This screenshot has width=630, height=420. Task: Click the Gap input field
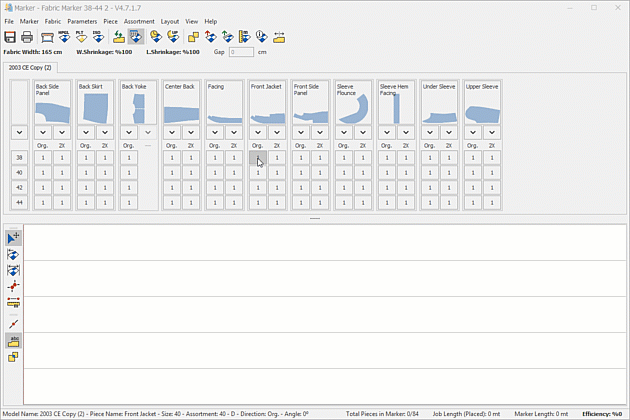click(241, 51)
